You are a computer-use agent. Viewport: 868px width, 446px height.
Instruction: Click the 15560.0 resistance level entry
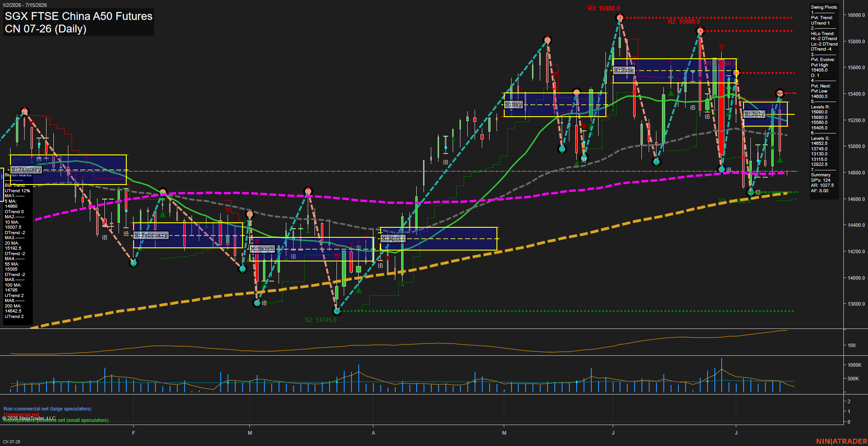point(819,123)
